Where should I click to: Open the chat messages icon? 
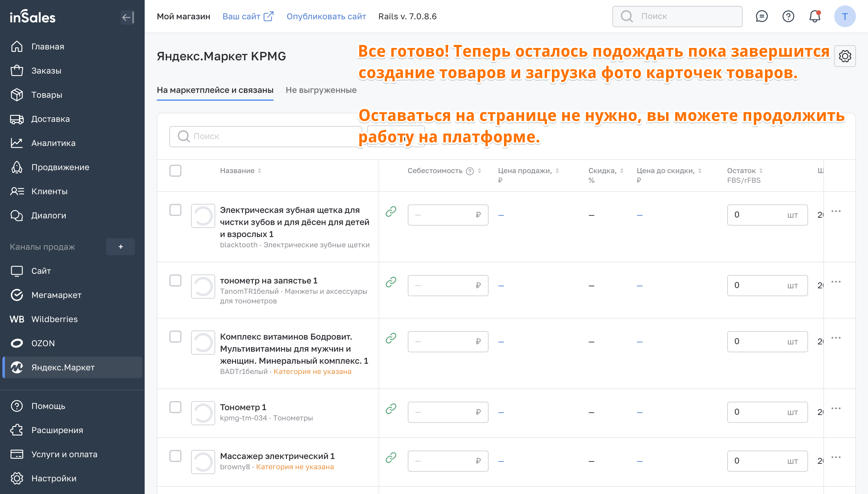tap(762, 16)
